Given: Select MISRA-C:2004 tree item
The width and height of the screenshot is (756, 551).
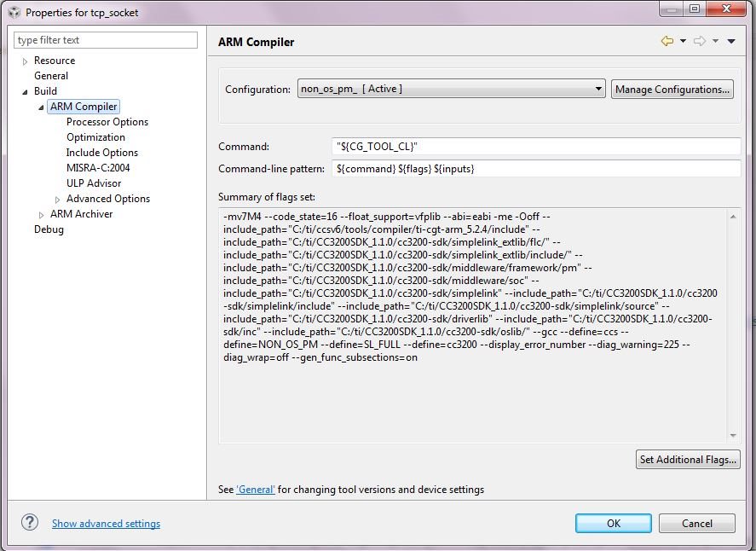Looking at the screenshot, I should coord(98,168).
